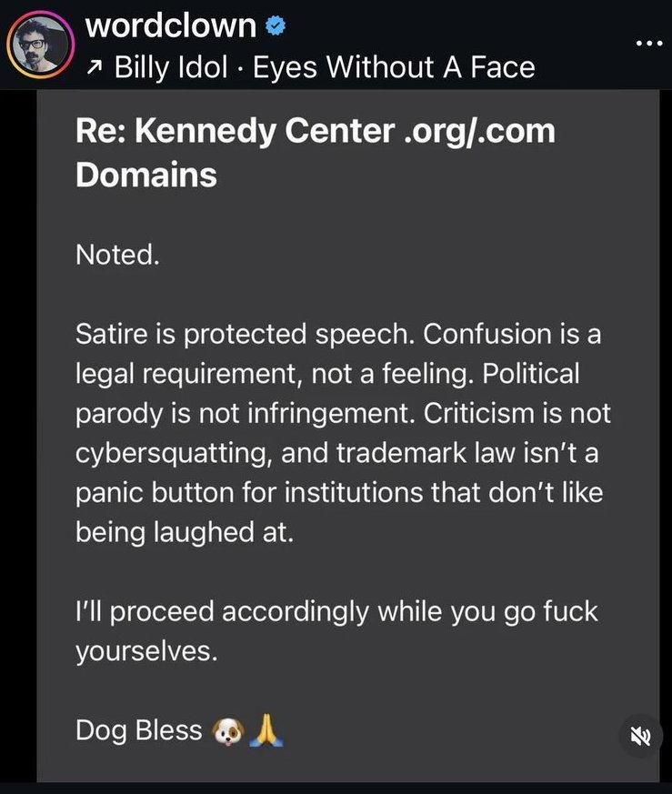Open the Billy Idol music attribution

coord(173,67)
